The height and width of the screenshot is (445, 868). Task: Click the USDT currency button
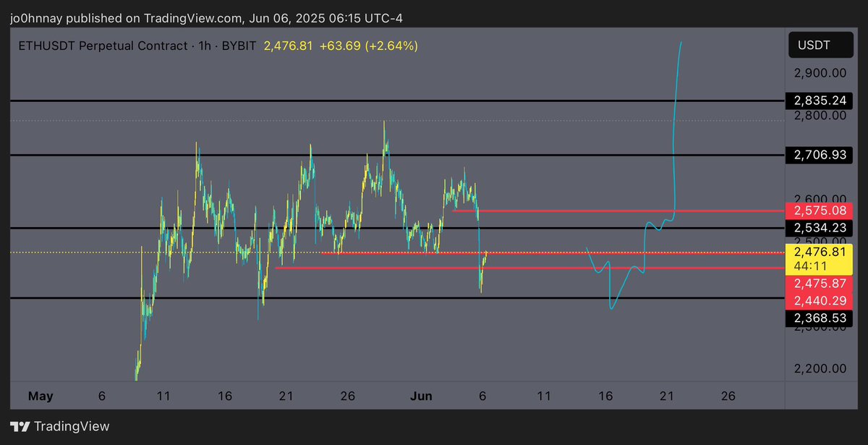click(x=822, y=46)
